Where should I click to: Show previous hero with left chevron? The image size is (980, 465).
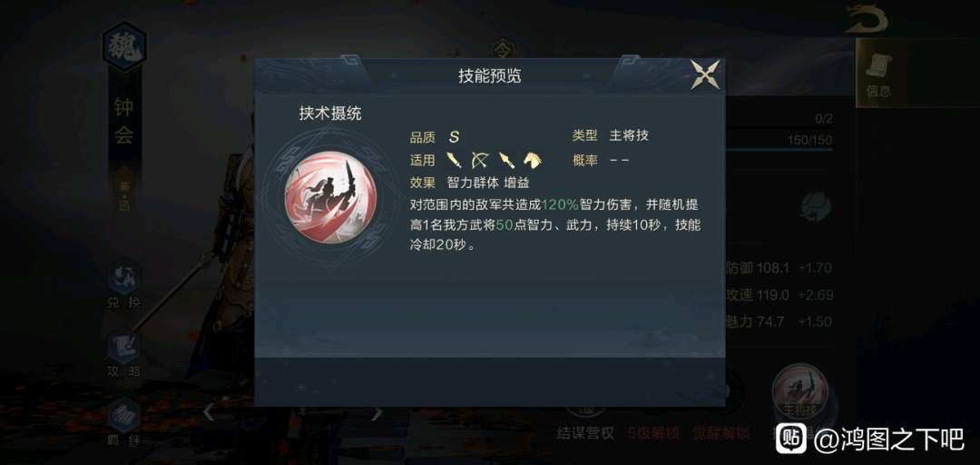(x=209, y=412)
